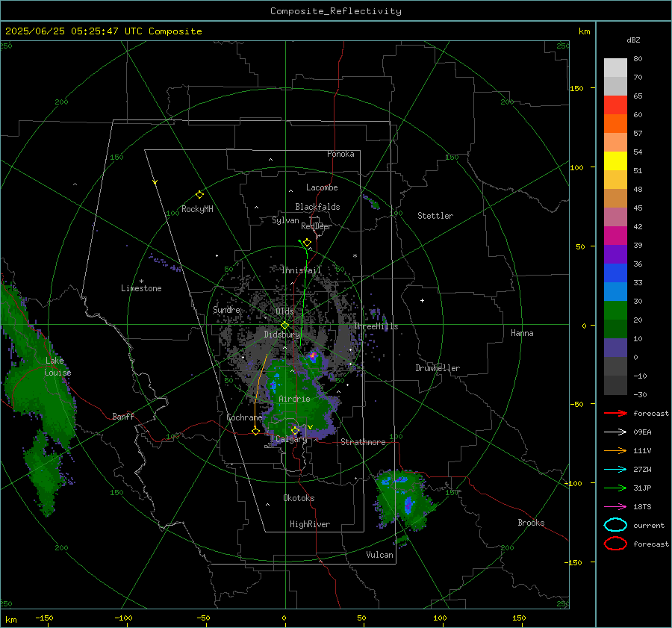Click the Lake Louise label

[x=57, y=367]
